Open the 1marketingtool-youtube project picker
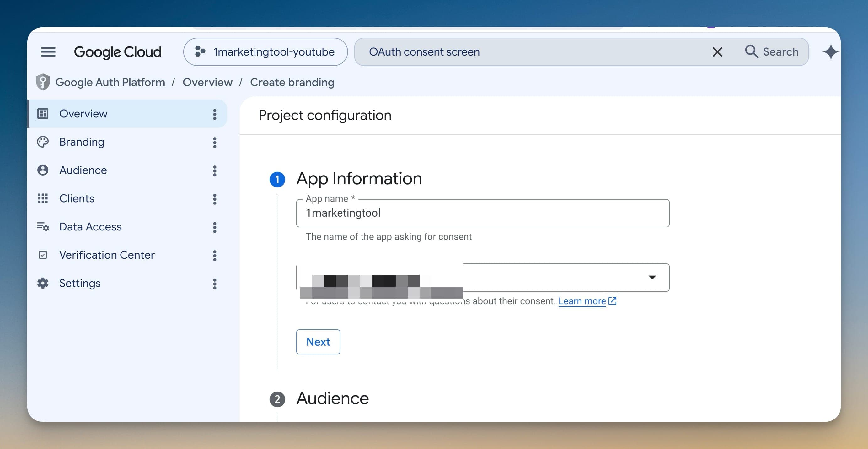Screen dimensions: 868x449 pos(265,52)
